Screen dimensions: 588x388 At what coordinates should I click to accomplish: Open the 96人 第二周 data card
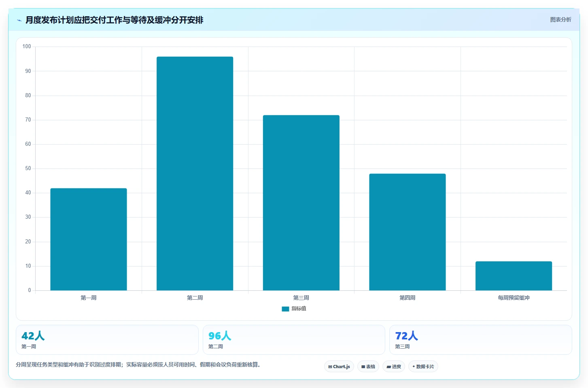pos(294,340)
